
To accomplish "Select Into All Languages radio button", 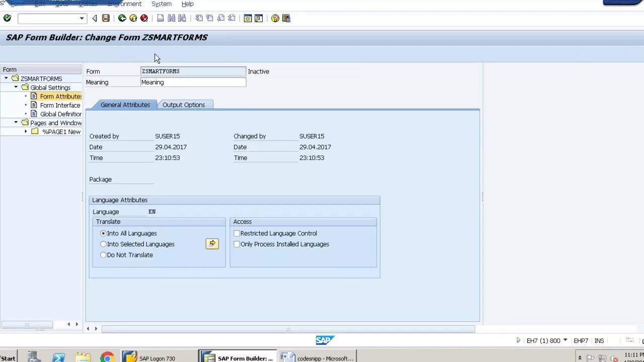I will coord(103,233).
